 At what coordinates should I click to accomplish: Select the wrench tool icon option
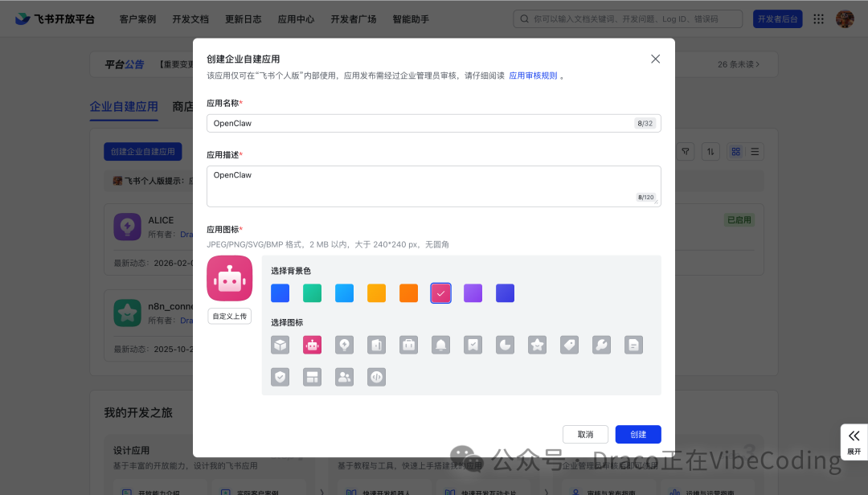point(600,344)
